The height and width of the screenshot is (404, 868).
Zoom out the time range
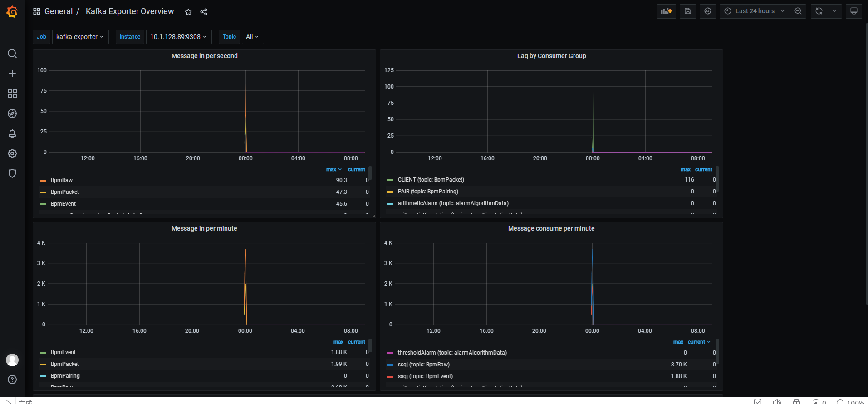tap(798, 11)
